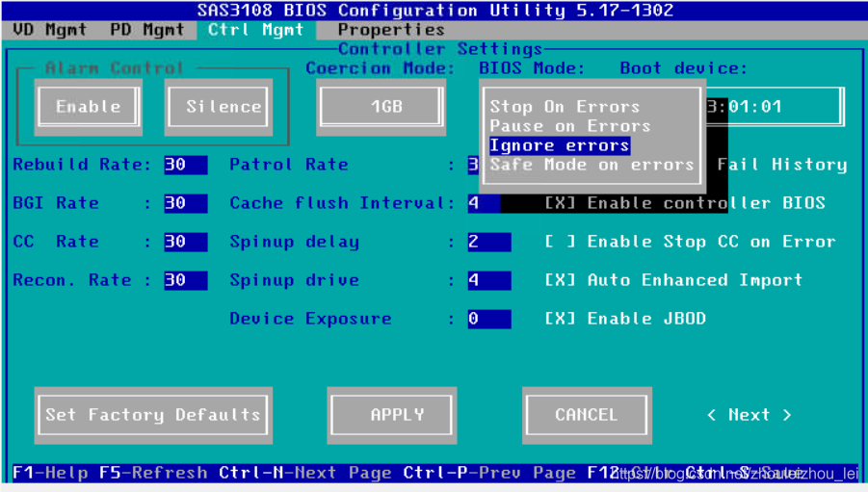This screenshot has height=492, width=868.
Task: Edit the Device Exposure value field
Action: point(489,319)
